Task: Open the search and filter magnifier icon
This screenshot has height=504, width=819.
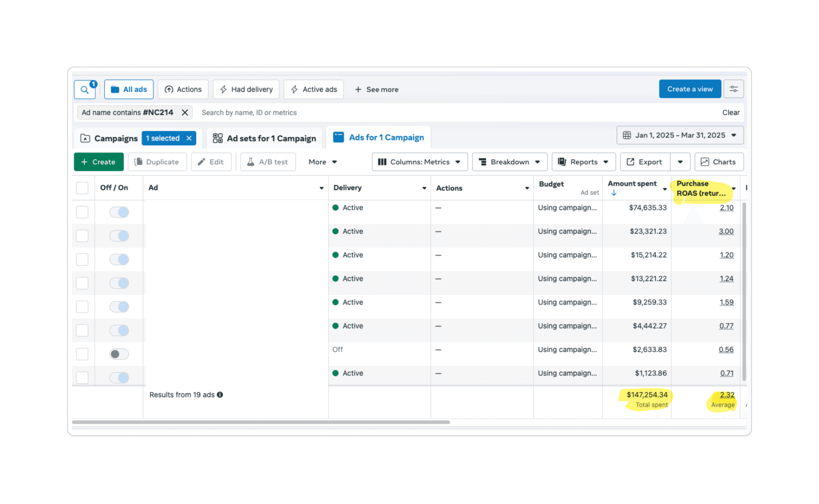Action: [x=85, y=89]
